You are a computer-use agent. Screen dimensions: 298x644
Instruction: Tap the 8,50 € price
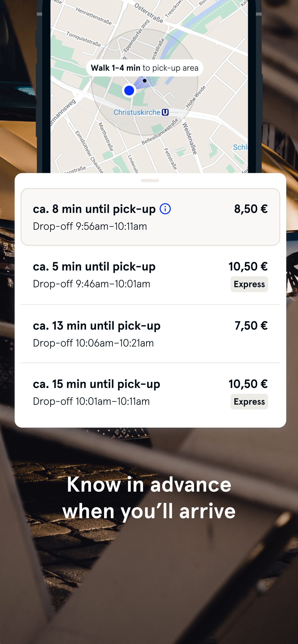pyautogui.click(x=251, y=209)
